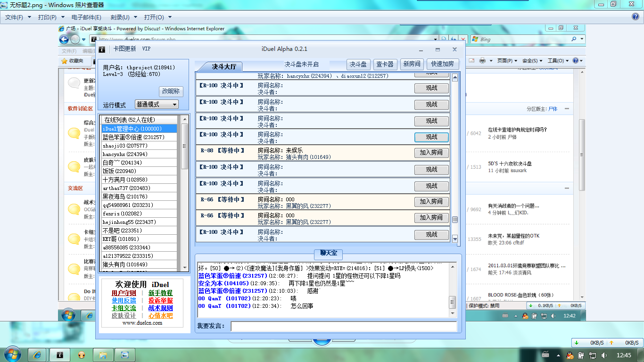Select Photo Viewer icon on taskbar
Viewport: 644px width, 362px height.
(x=125, y=354)
